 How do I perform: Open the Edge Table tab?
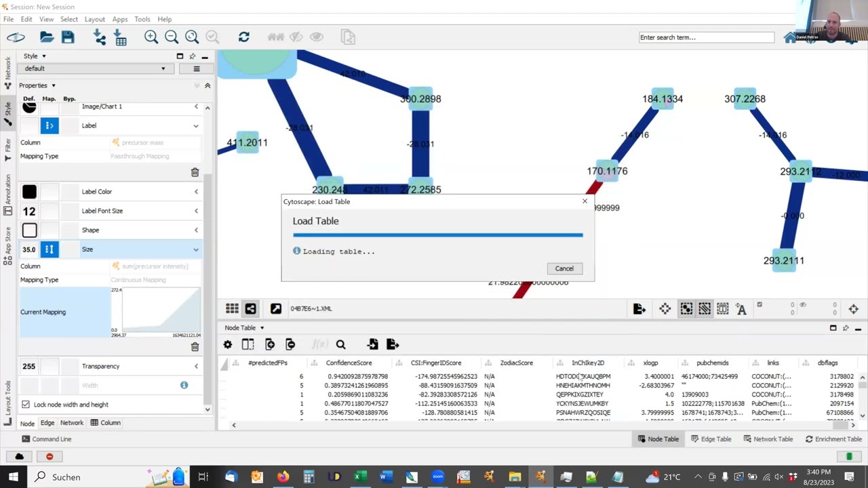click(x=710, y=439)
